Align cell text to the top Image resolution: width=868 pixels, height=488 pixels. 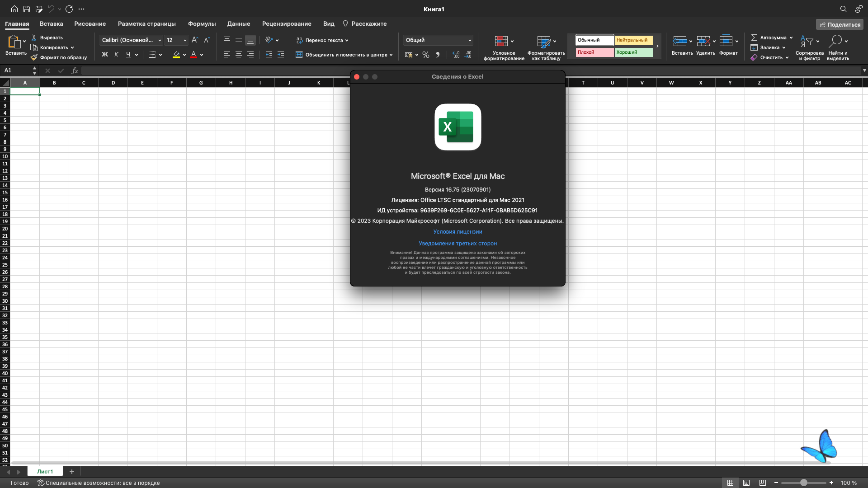[227, 40]
